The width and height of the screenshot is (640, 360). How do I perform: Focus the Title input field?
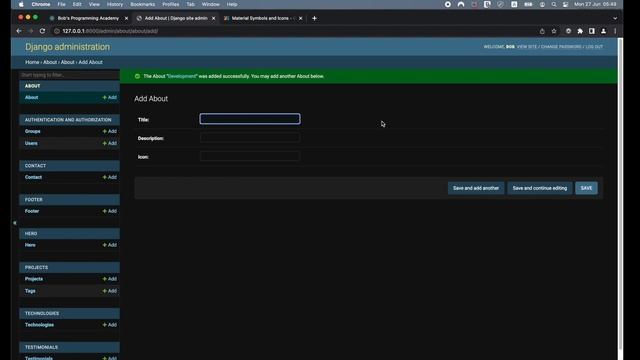(x=250, y=119)
